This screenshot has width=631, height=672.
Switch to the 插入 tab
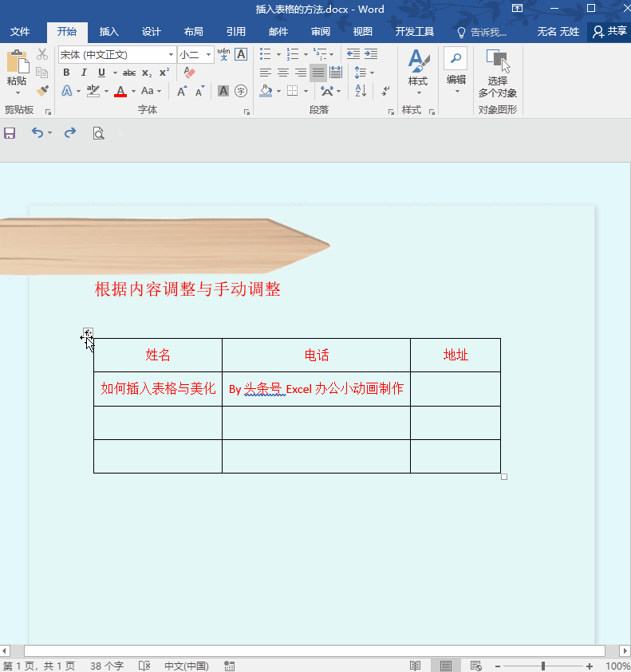tap(108, 32)
